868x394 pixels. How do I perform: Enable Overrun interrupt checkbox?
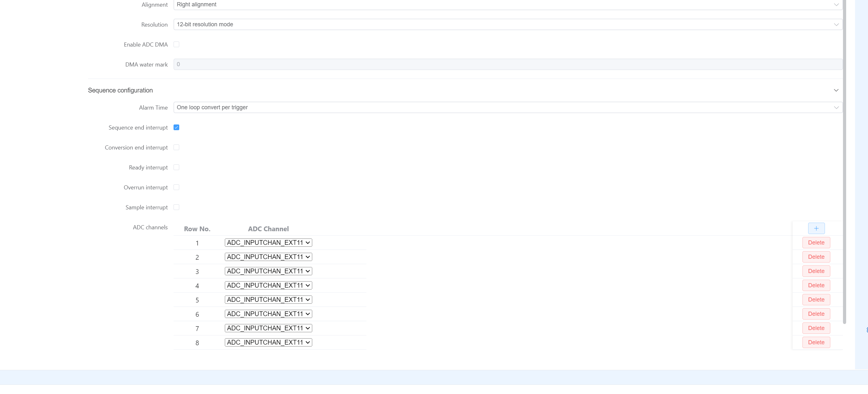pos(176,187)
